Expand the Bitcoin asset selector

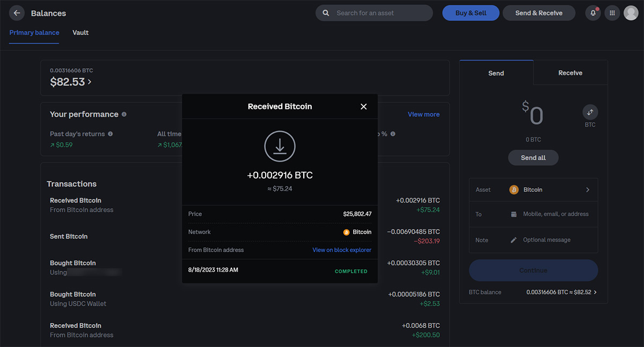(587, 190)
